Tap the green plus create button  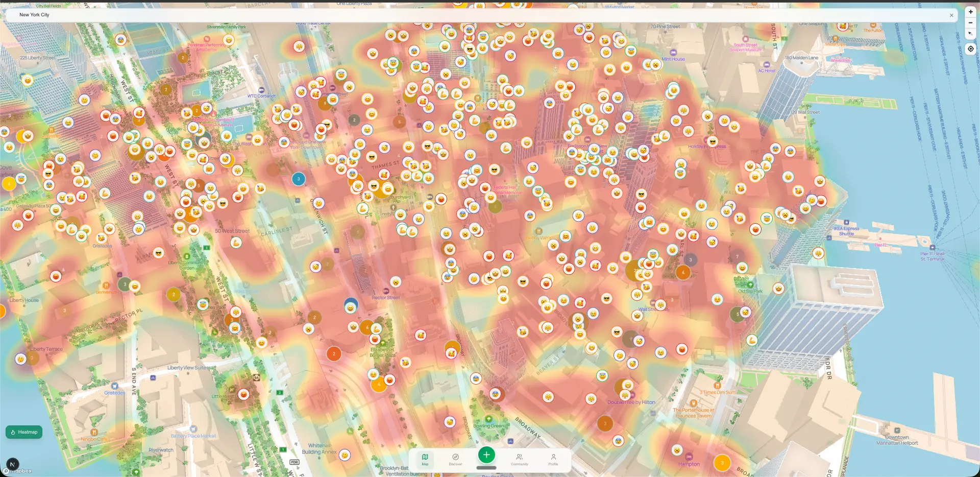coord(486,455)
